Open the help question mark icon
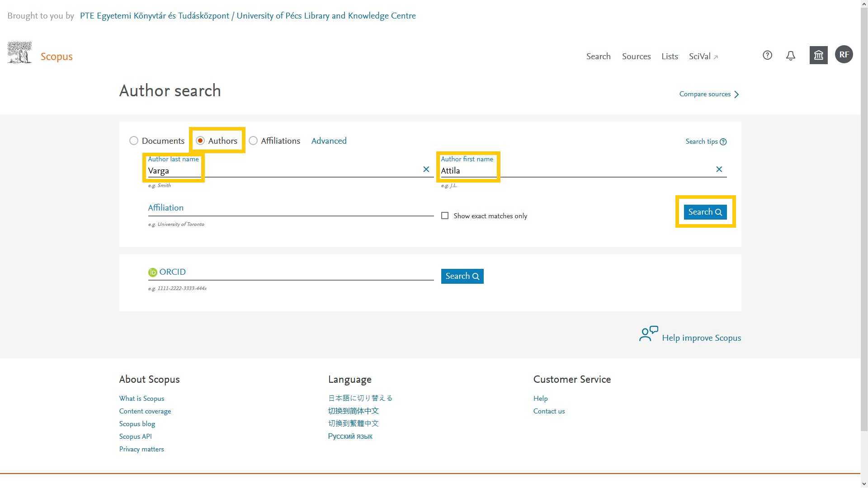This screenshot has height=488, width=868. point(767,55)
